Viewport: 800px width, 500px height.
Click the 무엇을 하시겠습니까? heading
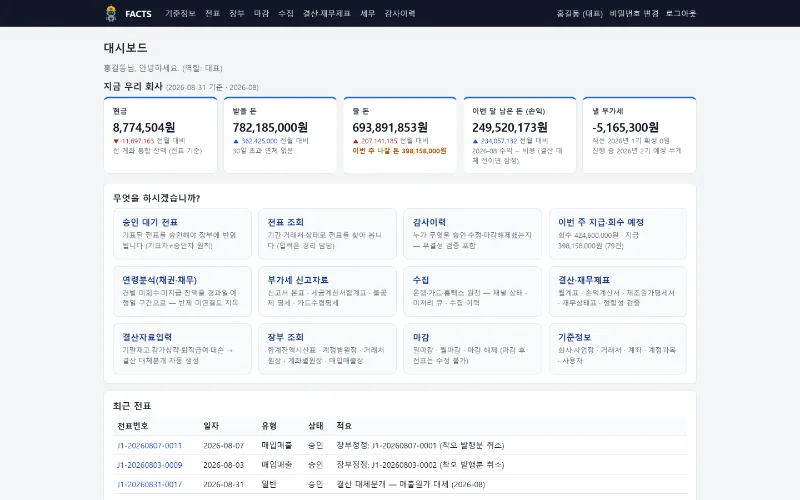click(x=156, y=198)
